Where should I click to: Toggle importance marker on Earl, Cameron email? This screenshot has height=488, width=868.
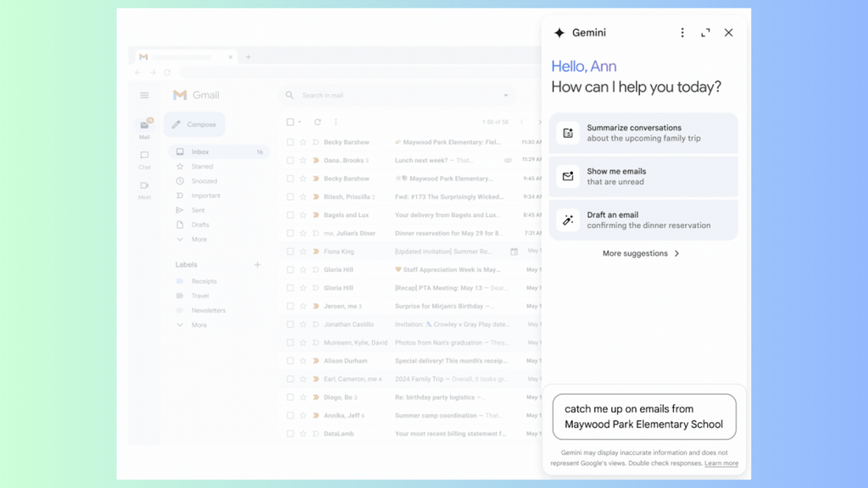(315, 379)
